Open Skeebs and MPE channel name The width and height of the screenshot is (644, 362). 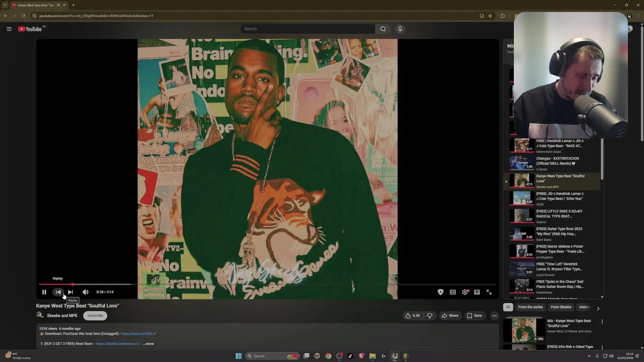pos(62,316)
